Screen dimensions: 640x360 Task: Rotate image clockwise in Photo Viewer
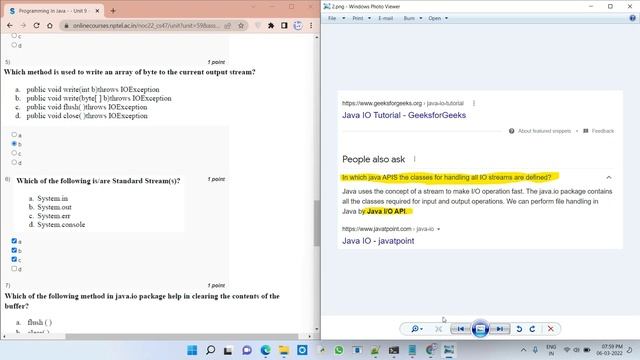(x=532, y=329)
